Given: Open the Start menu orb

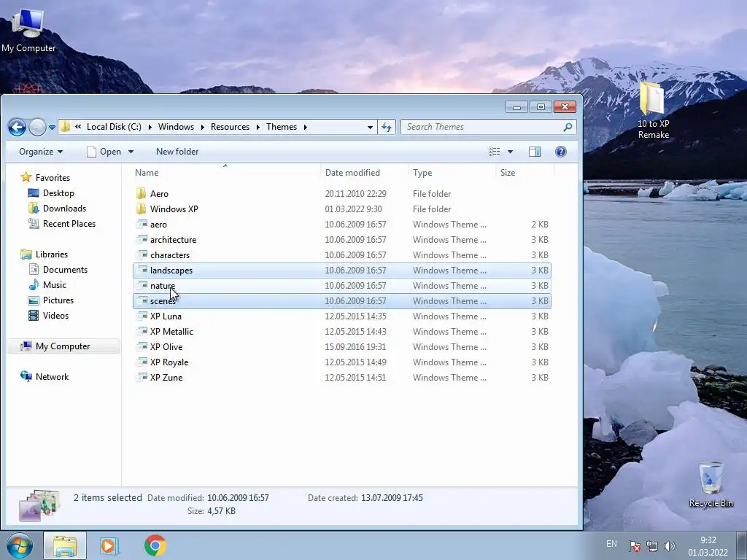Looking at the screenshot, I should tap(20, 545).
